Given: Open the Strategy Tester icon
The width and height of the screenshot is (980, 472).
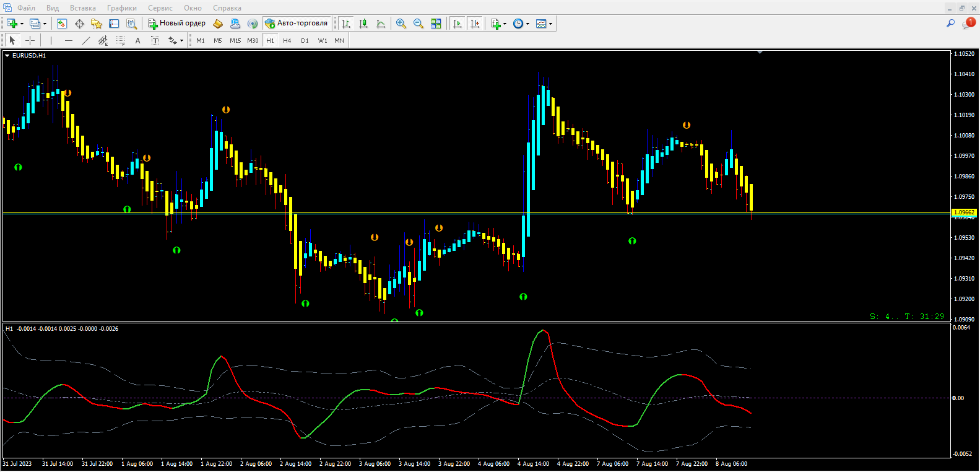Looking at the screenshot, I should (x=131, y=24).
